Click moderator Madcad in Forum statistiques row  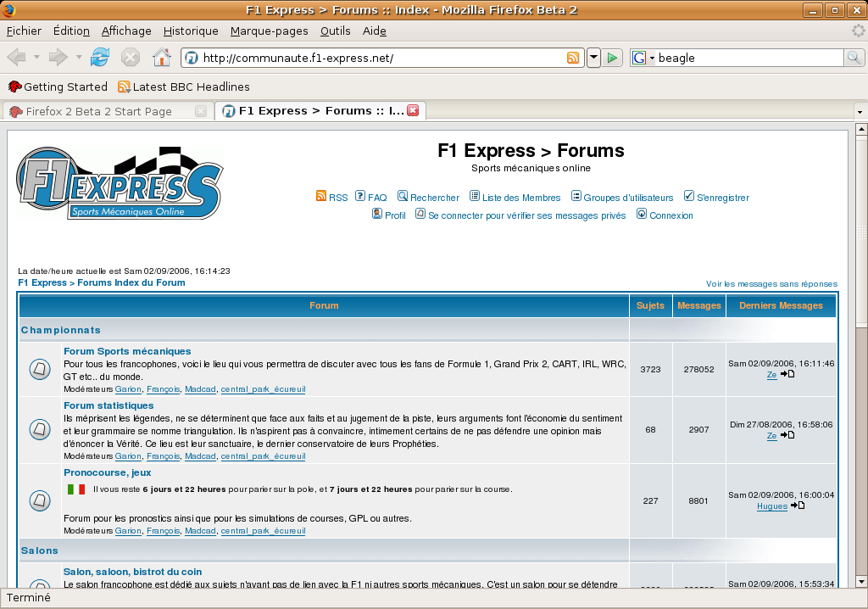click(200, 456)
